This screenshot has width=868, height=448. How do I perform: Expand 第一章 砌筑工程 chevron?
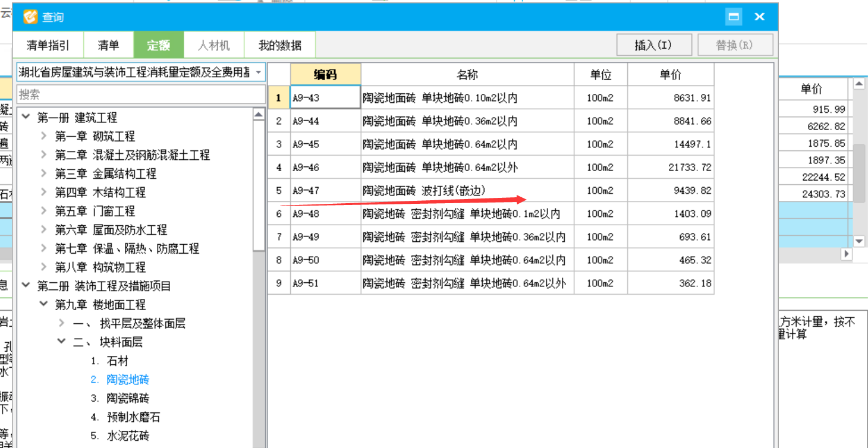pos(44,136)
